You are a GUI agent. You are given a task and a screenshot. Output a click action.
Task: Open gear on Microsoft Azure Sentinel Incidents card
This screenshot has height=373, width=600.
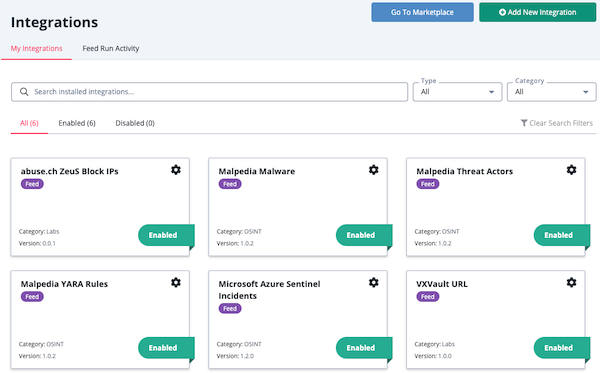coord(373,283)
